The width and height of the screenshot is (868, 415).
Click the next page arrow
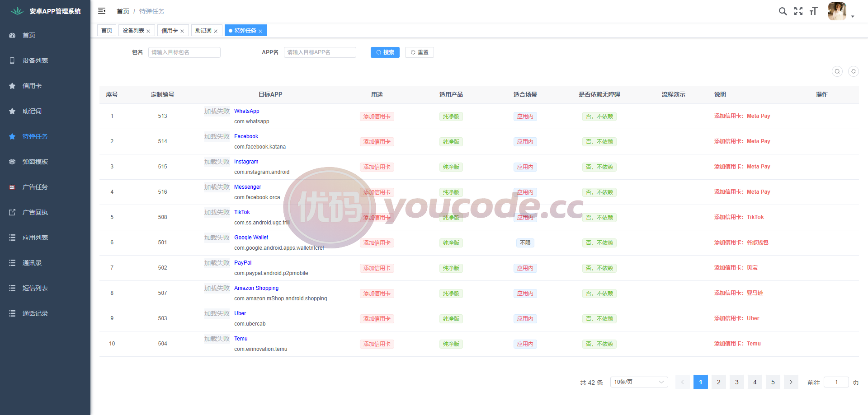pos(791,382)
